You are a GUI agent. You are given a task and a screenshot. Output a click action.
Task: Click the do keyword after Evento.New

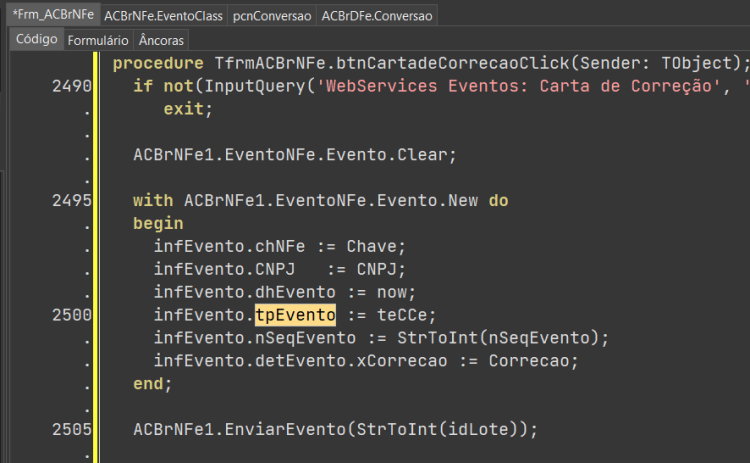coord(498,200)
